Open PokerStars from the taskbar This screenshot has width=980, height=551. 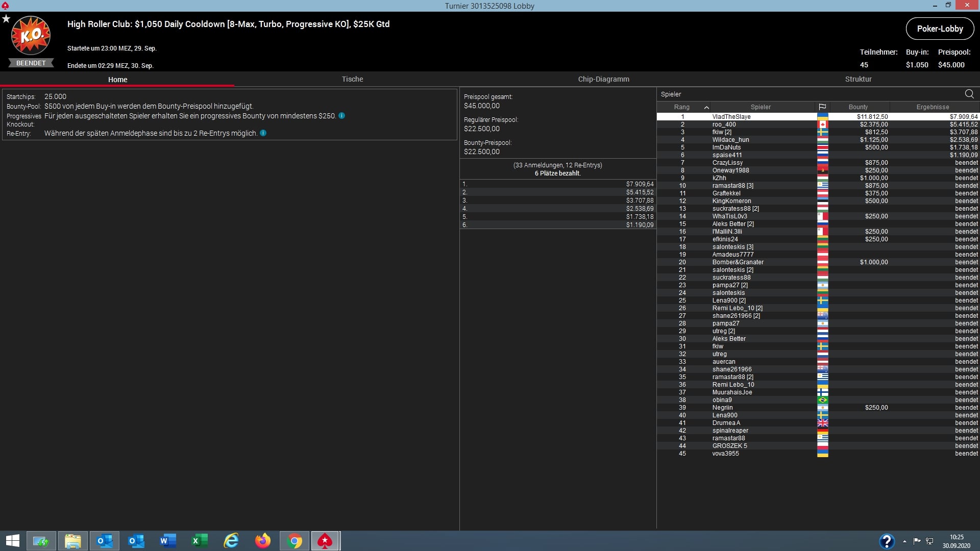[325, 541]
